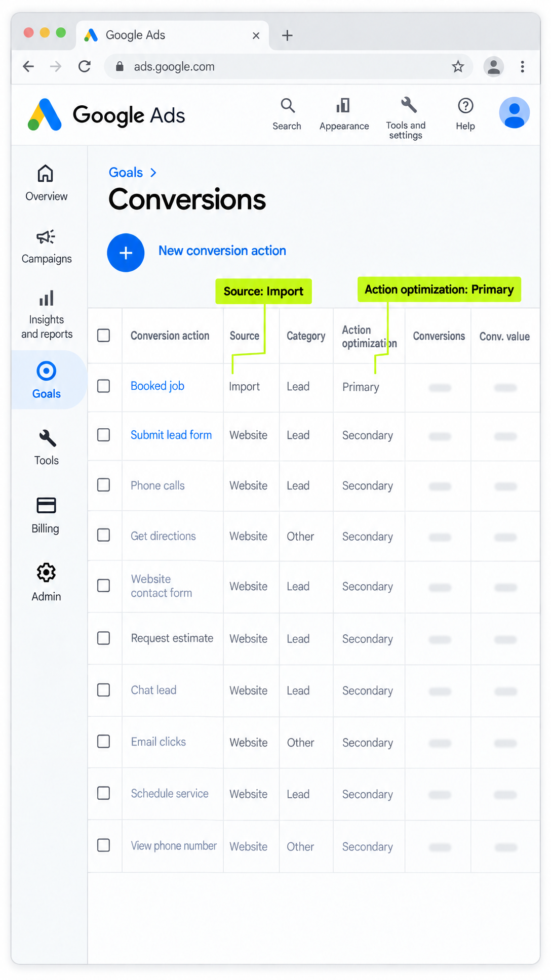Open the Appearance settings icon
The width and height of the screenshot is (551, 980).
(344, 114)
